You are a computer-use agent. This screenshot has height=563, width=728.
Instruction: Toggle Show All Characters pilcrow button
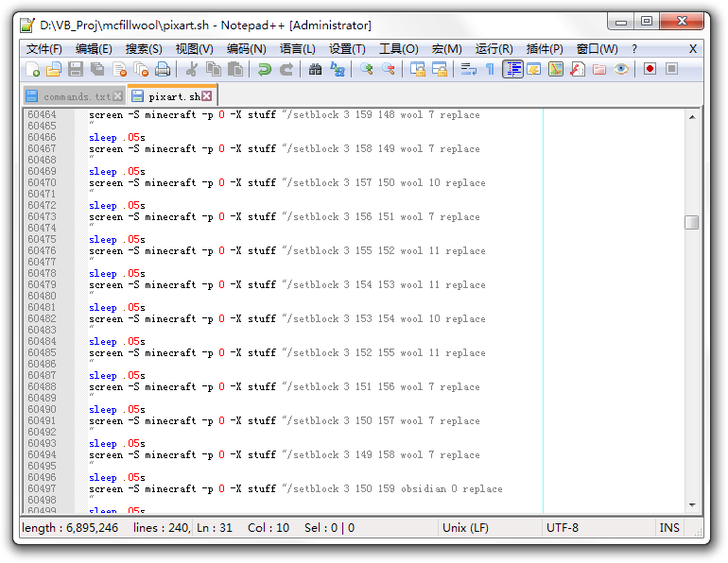[490, 69]
